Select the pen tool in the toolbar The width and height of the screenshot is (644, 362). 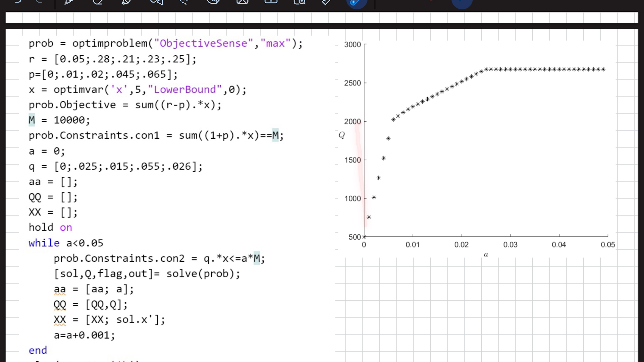[x=69, y=2]
